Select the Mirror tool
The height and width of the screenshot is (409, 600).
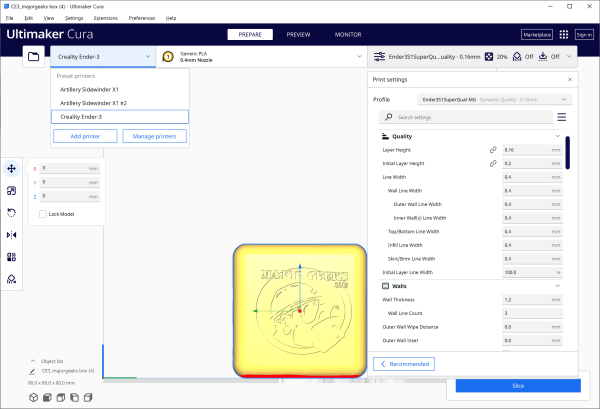pyautogui.click(x=11, y=235)
